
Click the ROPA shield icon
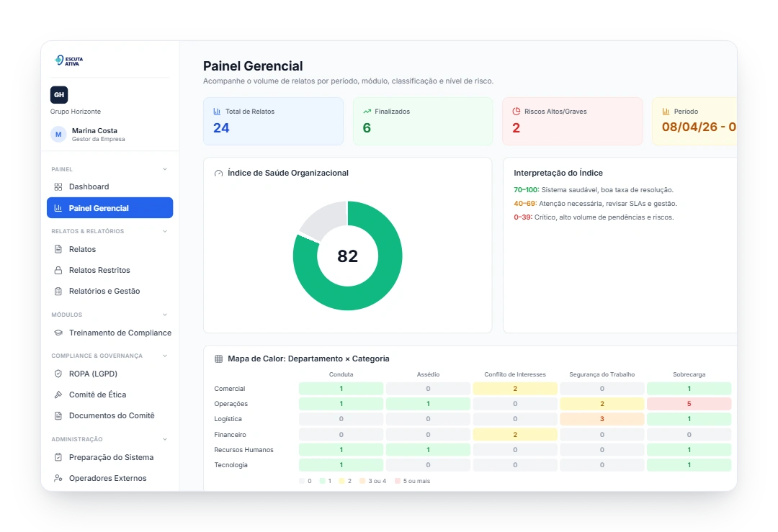[58, 374]
